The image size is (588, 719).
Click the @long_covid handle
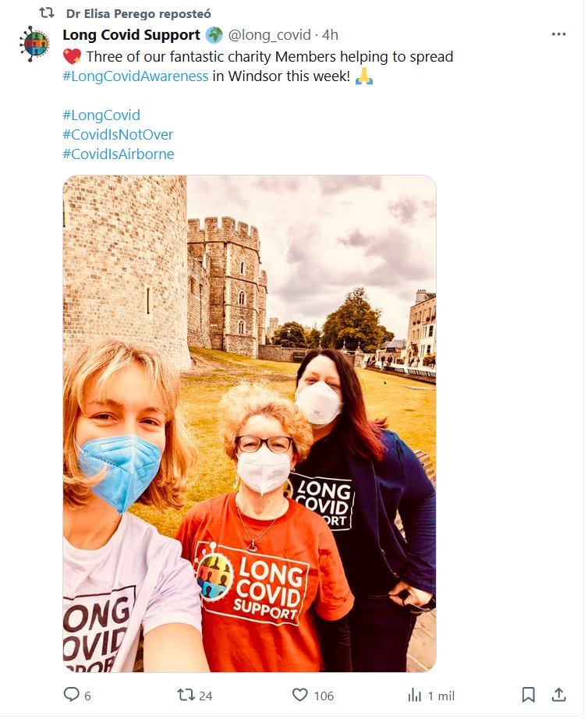[x=271, y=35]
